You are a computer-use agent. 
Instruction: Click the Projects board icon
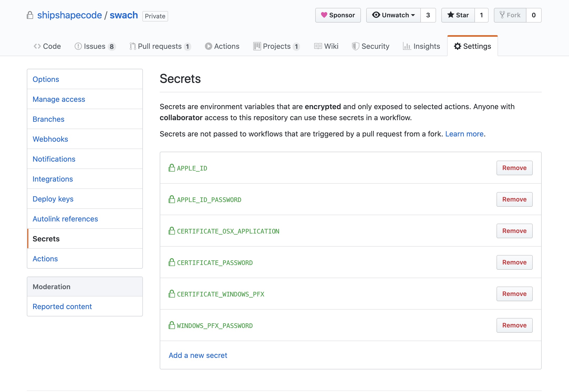click(257, 46)
